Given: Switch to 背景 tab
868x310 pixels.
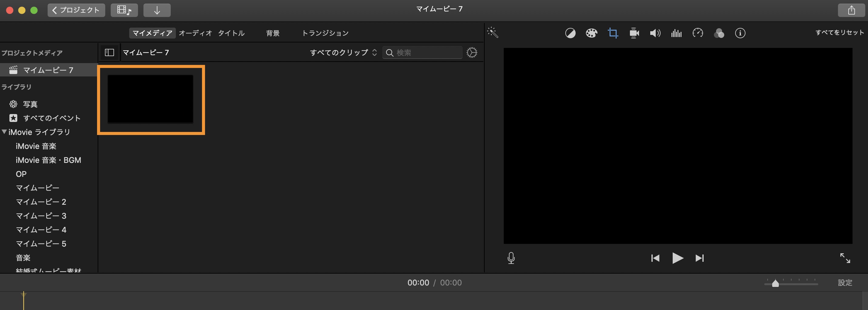Looking at the screenshot, I should click(273, 33).
